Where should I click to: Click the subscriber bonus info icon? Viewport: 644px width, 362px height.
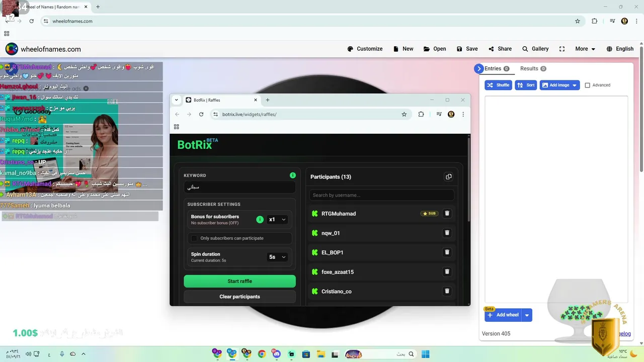(260, 219)
